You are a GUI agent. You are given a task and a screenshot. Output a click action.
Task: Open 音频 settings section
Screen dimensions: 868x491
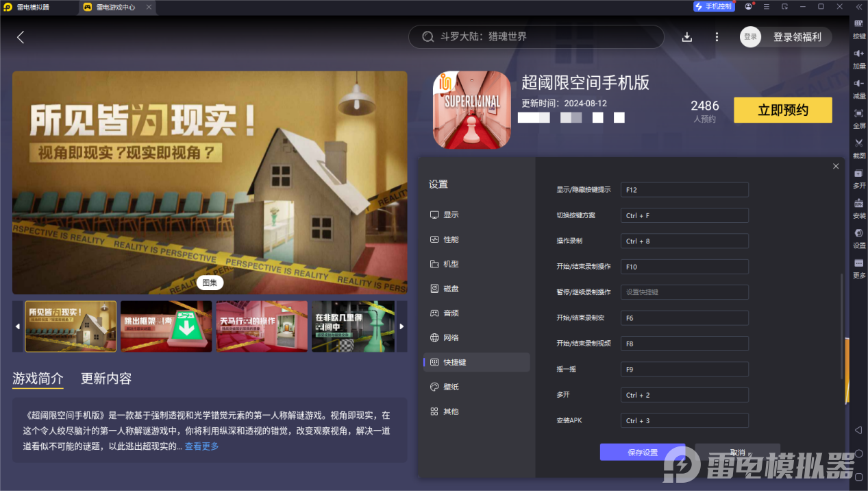(x=477, y=313)
